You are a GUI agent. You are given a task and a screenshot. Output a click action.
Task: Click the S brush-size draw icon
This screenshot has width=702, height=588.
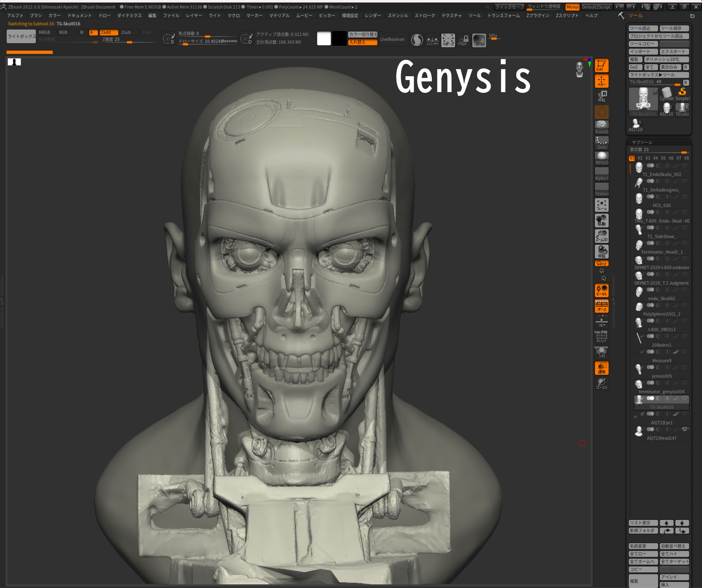(x=169, y=39)
